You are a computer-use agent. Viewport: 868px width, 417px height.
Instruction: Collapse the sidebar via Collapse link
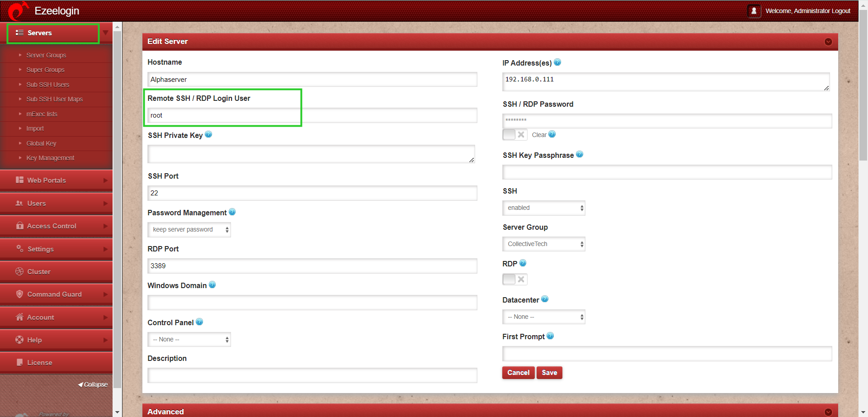[x=93, y=384]
